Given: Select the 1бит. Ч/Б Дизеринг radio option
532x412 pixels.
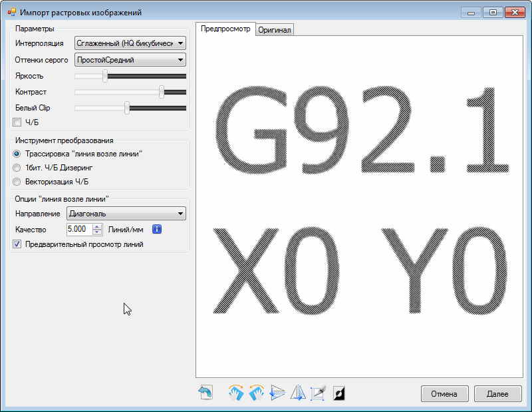Looking at the screenshot, I should point(17,168).
